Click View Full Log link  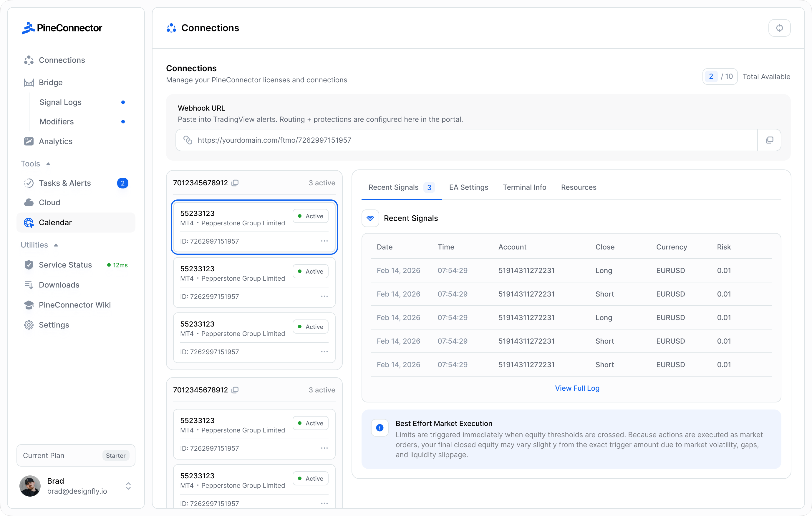click(577, 388)
